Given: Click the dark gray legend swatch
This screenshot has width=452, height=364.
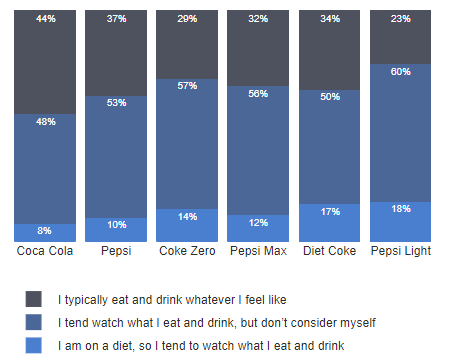Looking at the screenshot, I should [34, 299].
